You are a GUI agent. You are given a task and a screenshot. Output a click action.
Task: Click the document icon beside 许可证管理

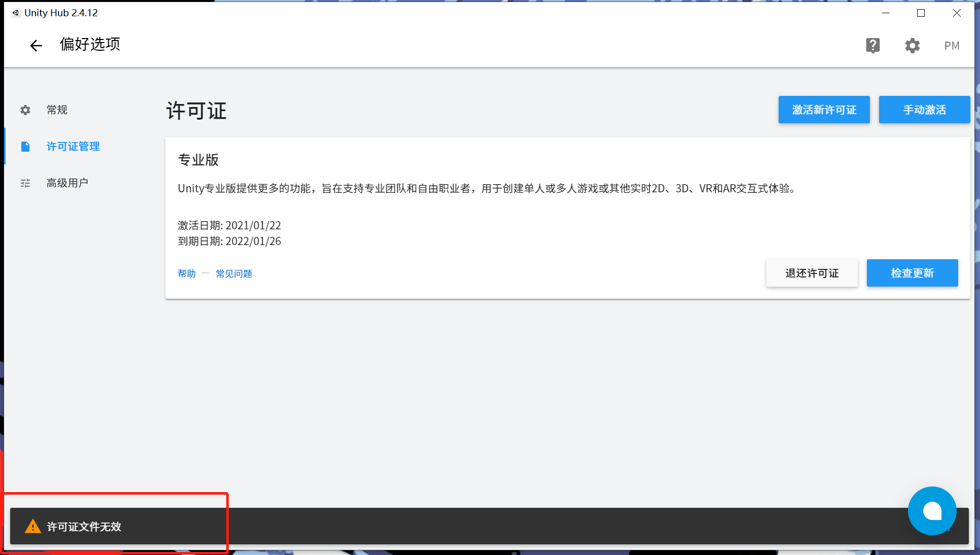tap(25, 147)
